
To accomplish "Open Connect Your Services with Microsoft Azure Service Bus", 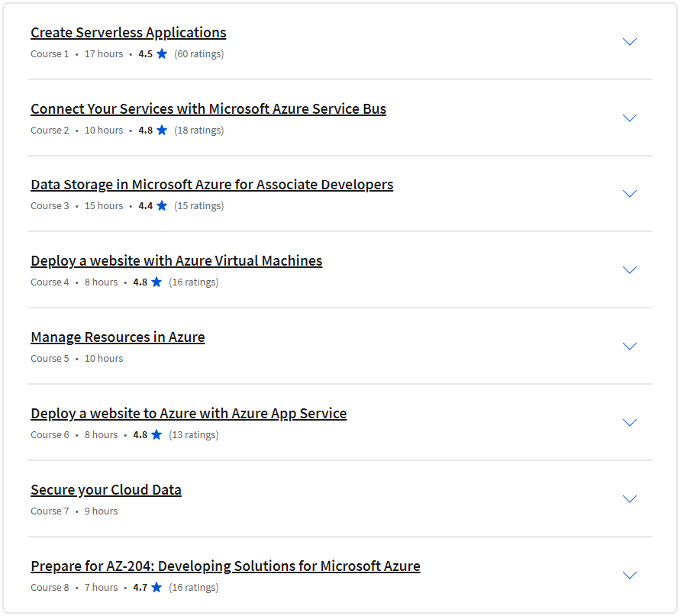I will coord(208,108).
